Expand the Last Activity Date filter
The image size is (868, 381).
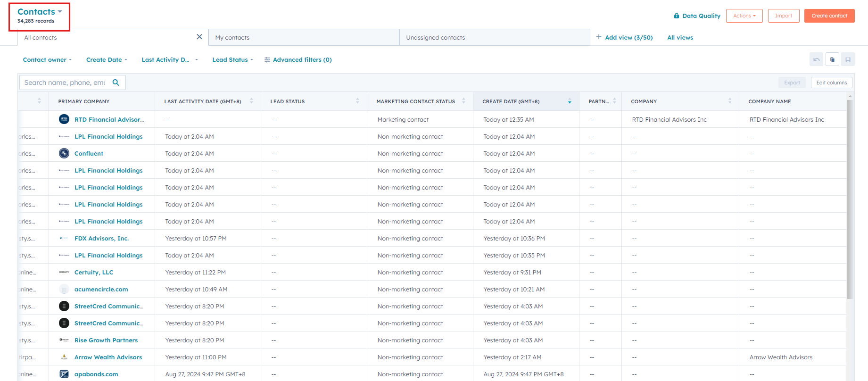click(x=170, y=60)
